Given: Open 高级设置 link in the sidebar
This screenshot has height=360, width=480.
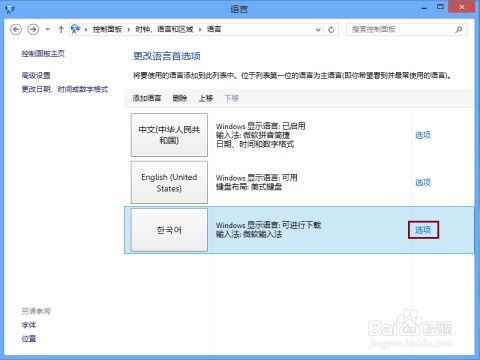Looking at the screenshot, I should point(36,76).
